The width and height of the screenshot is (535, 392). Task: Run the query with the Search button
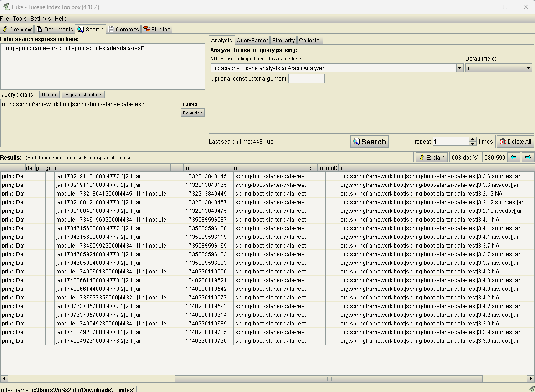click(370, 142)
